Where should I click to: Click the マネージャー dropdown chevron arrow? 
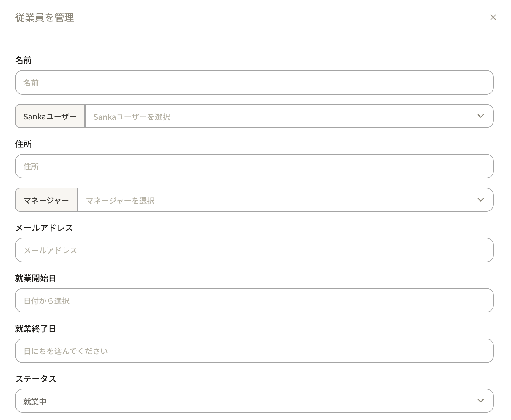click(x=480, y=200)
